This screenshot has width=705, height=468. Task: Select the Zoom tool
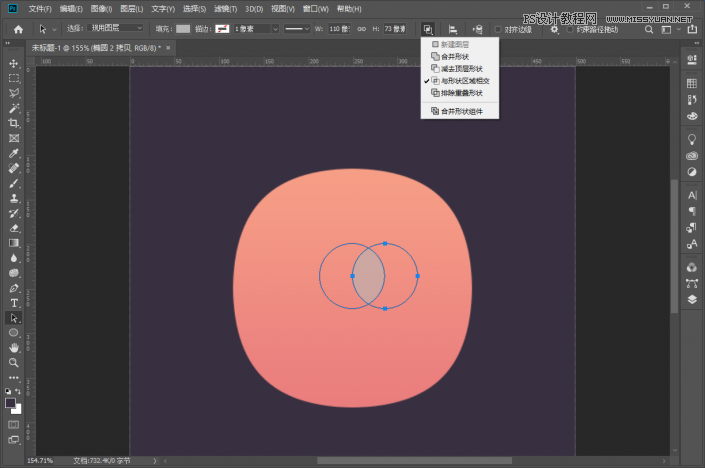click(14, 362)
